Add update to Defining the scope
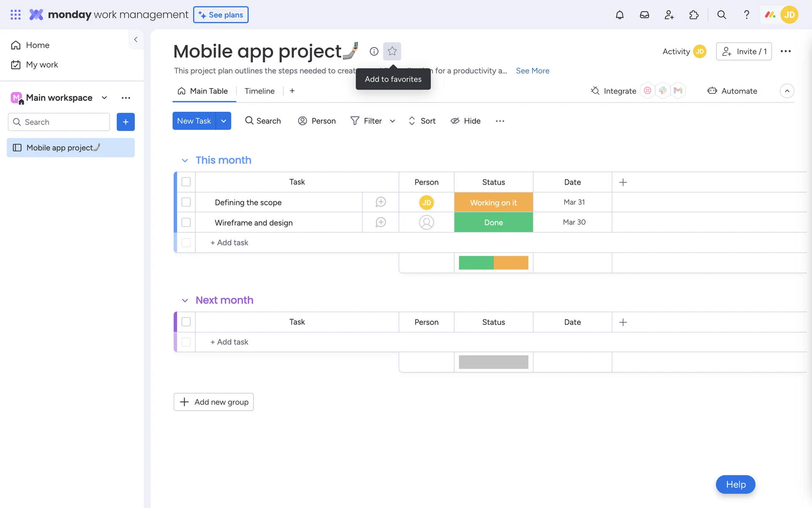 click(381, 202)
